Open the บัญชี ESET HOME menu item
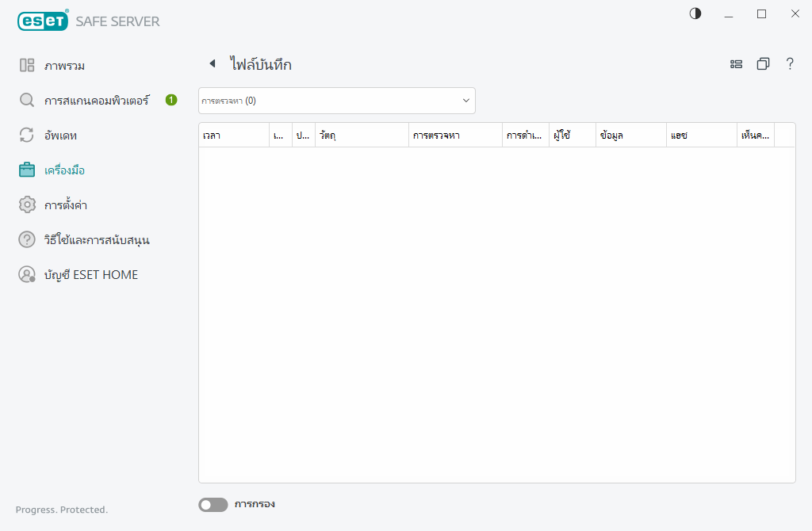Image resolution: width=812 pixels, height=531 pixels. point(90,275)
